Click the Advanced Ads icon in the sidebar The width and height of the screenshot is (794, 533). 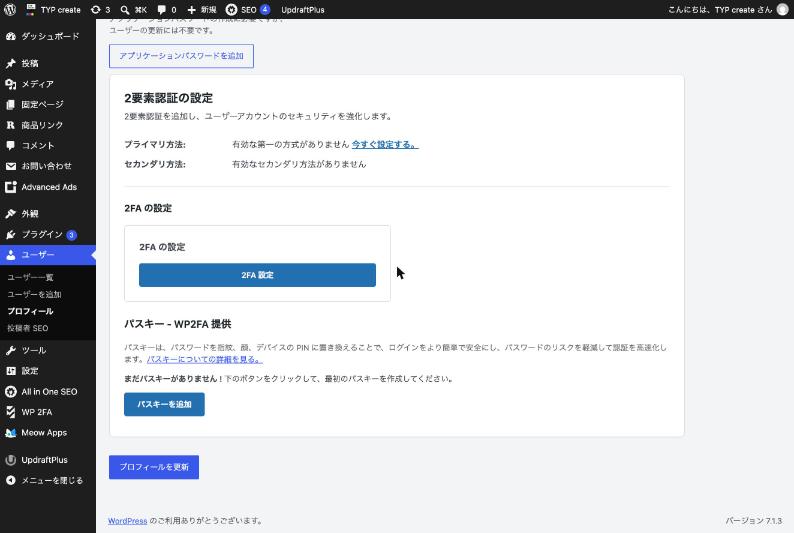(11, 187)
